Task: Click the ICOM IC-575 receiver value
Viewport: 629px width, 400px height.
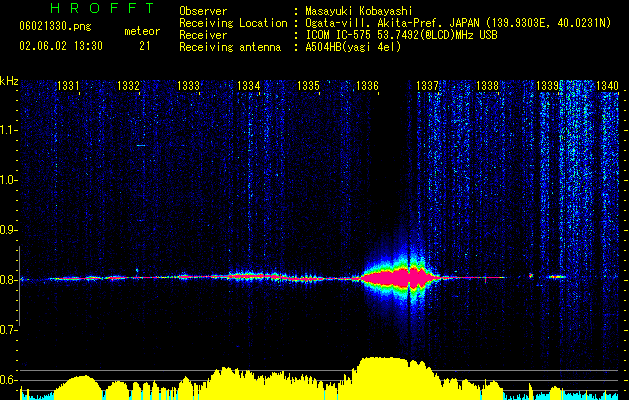Action: pos(401,35)
